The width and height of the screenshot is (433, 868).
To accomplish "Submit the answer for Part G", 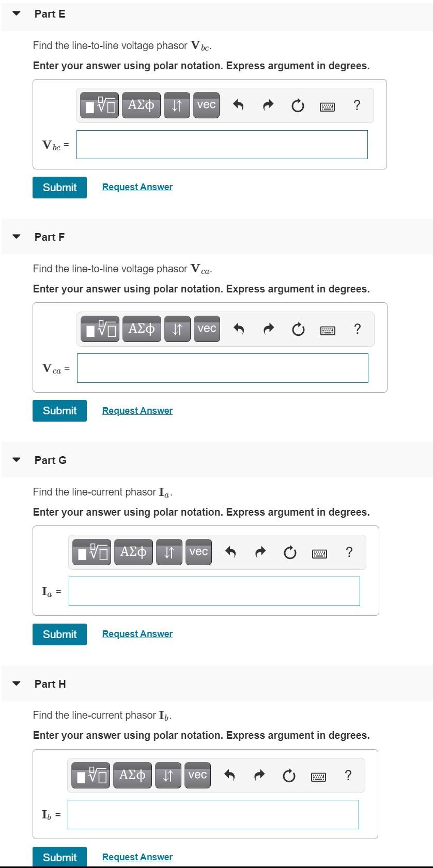I will click(59, 634).
